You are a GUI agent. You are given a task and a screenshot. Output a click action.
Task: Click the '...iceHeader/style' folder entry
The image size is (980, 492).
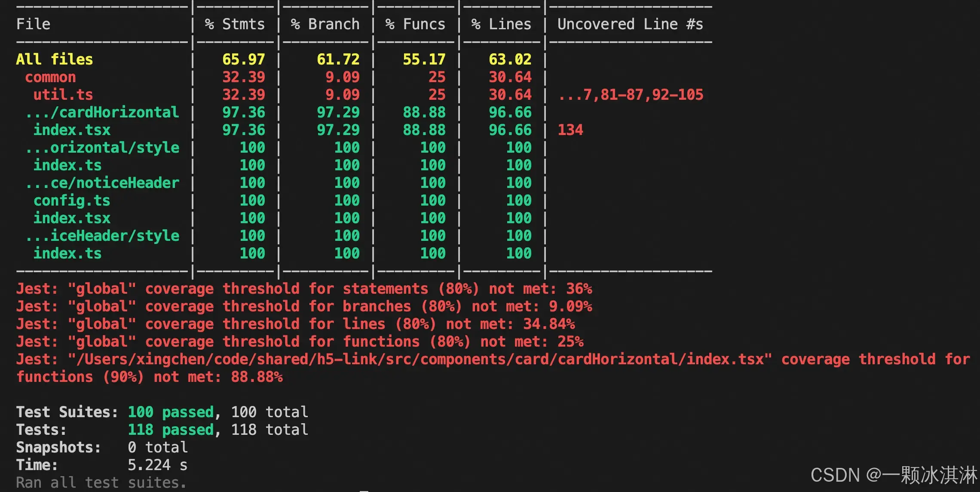coord(102,236)
